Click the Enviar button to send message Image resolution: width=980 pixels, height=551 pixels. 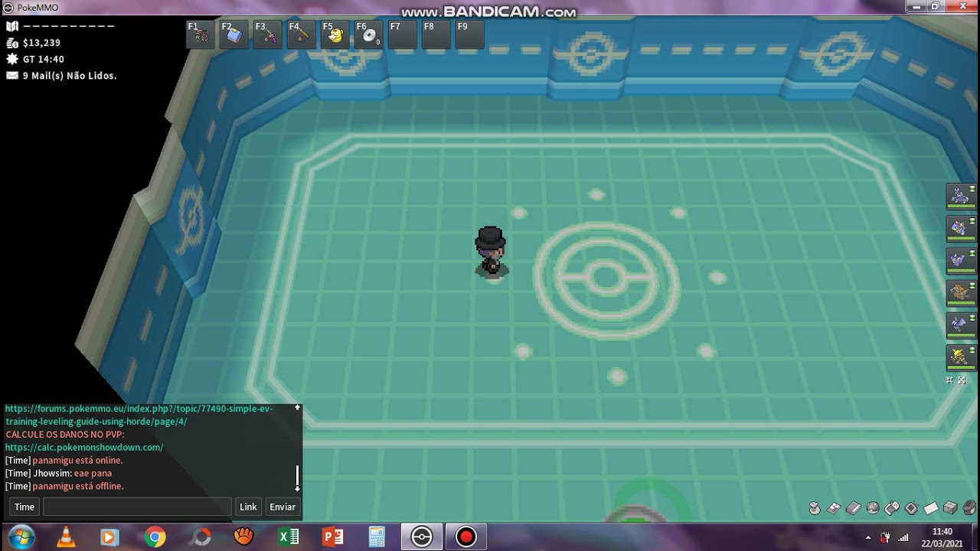pos(283,507)
